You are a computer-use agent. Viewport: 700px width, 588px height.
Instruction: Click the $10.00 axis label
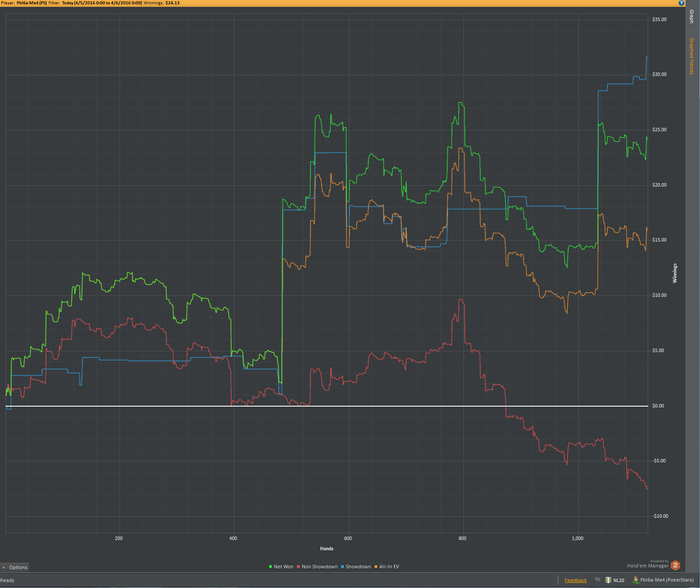pos(659,295)
